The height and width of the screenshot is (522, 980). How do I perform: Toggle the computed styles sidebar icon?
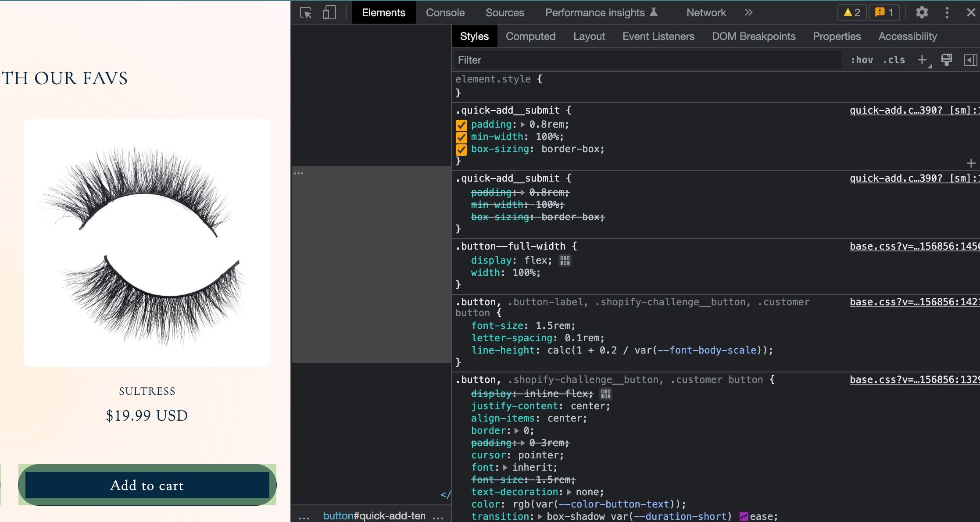click(x=970, y=60)
